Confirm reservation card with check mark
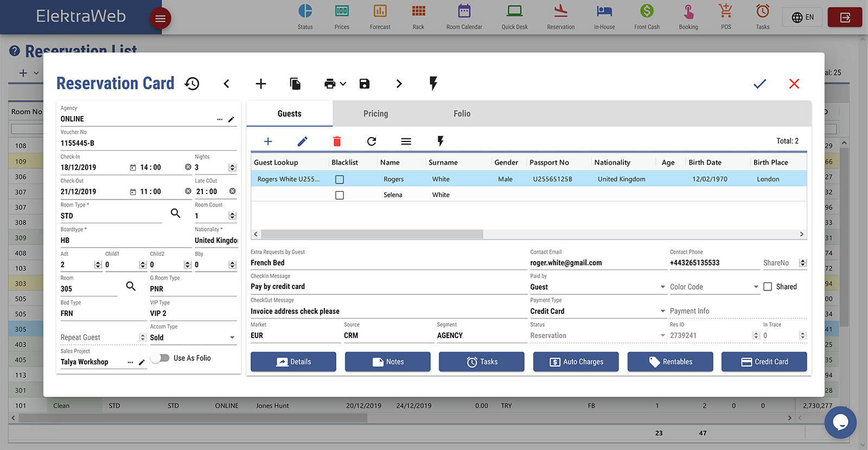Image resolution: width=868 pixels, height=450 pixels. coord(759,83)
